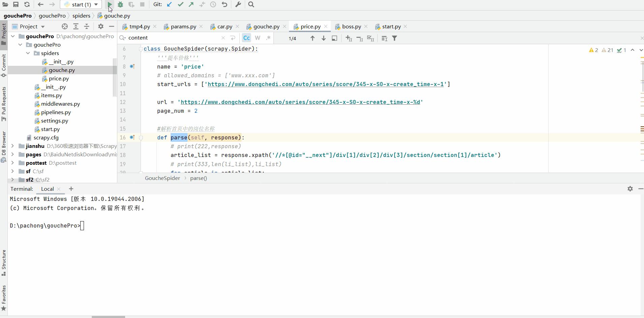This screenshot has height=318, width=644.
Task: Click Git Commit checkmark icon
Action: coord(180,4)
